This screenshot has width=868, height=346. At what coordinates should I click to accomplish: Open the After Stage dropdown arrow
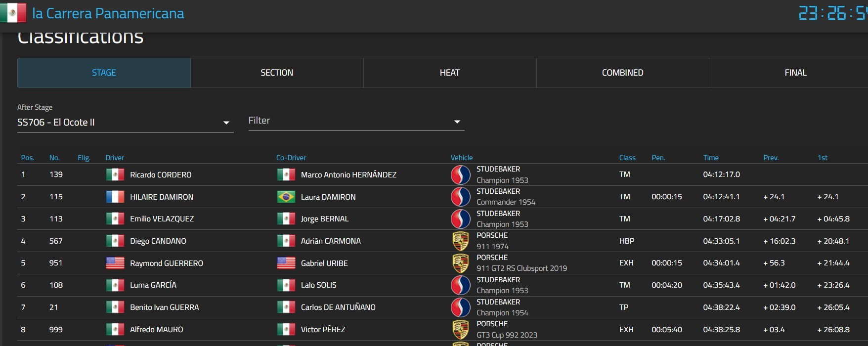pyautogui.click(x=226, y=123)
